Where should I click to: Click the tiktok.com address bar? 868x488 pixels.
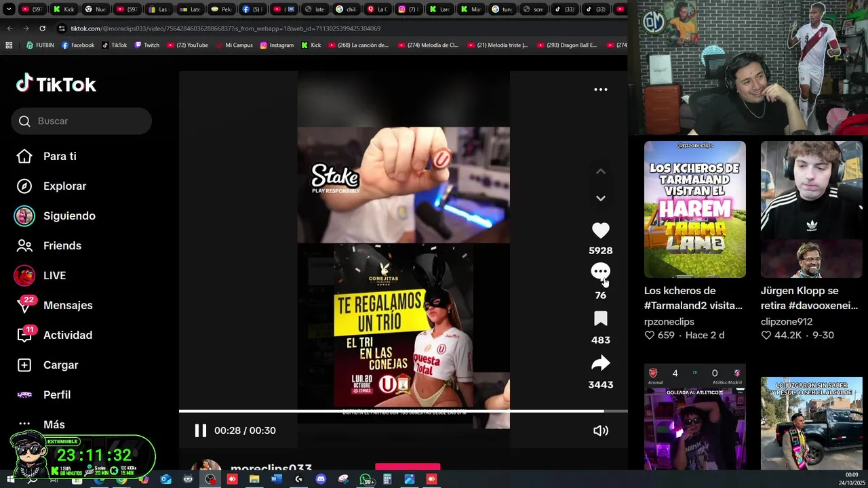pos(339,28)
